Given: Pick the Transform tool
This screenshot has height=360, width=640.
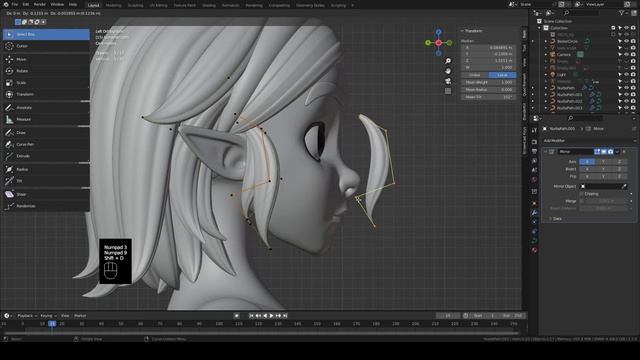Looking at the screenshot, I should [46, 94].
